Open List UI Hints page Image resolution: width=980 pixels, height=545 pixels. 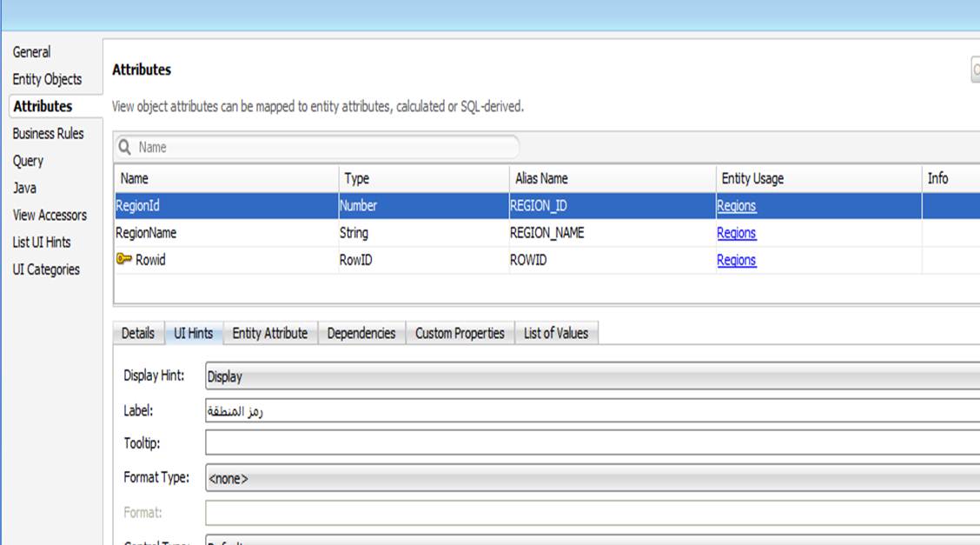click(x=42, y=242)
